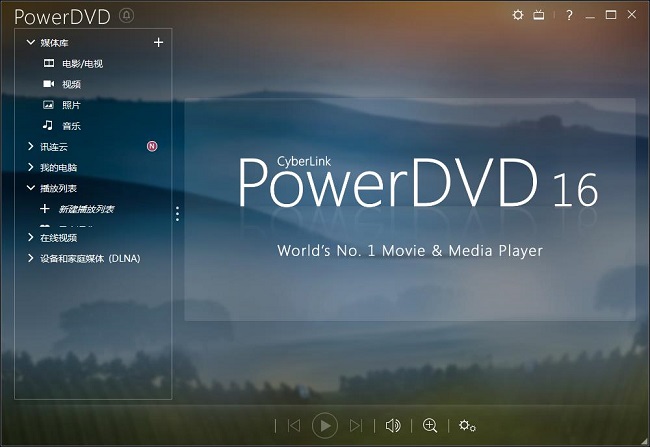Expand the 讯连云 section

(30, 146)
